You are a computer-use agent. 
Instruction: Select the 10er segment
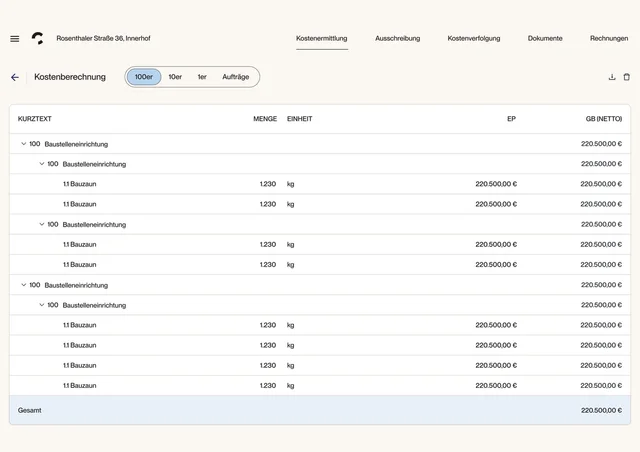pos(175,77)
